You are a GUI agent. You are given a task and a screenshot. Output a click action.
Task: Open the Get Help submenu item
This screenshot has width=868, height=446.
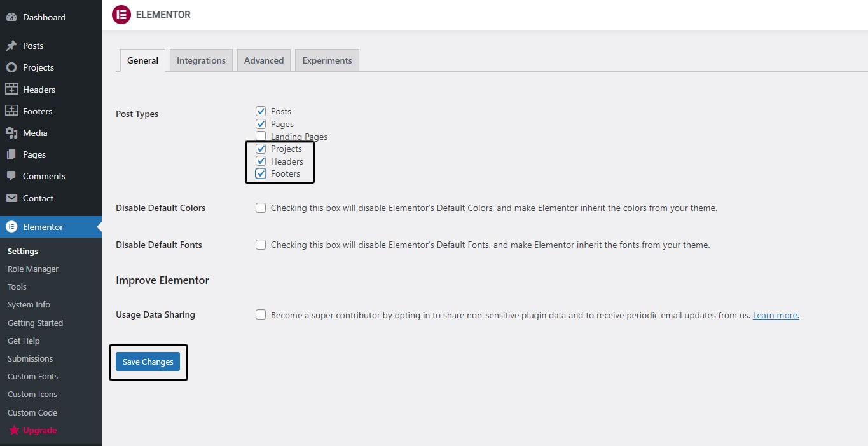click(24, 341)
